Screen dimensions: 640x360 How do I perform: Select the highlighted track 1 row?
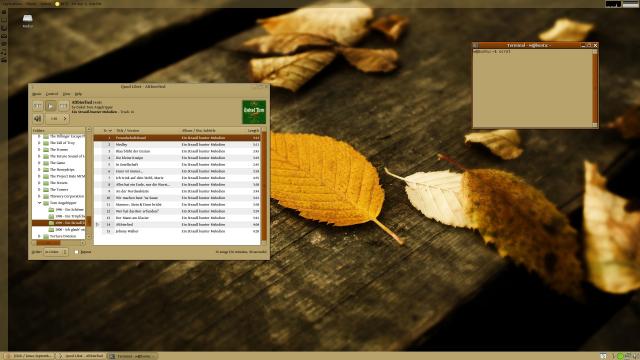pyautogui.click(x=177, y=138)
